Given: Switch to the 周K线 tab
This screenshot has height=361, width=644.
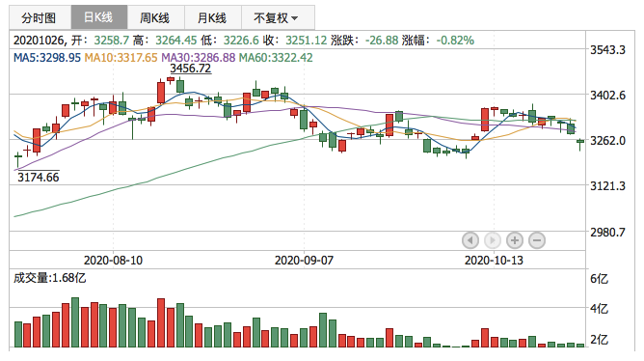Looking at the screenshot, I should (x=156, y=17).
